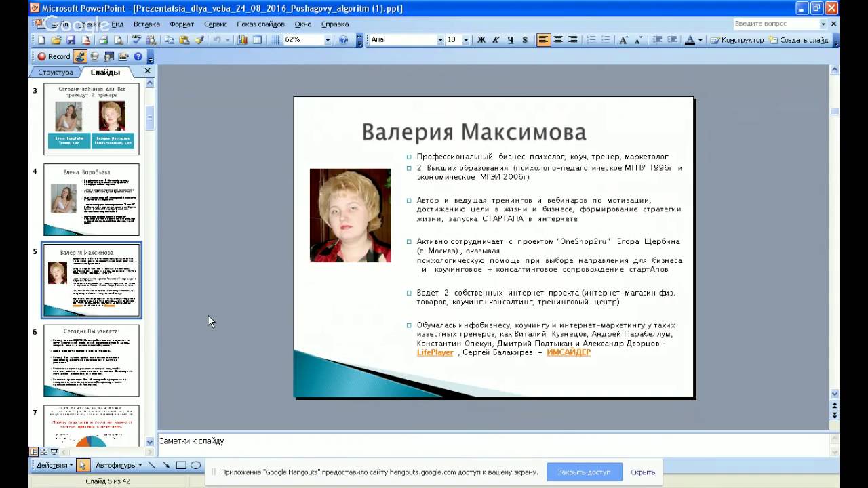
Task: Activate the format painter brush
Action: (199, 40)
